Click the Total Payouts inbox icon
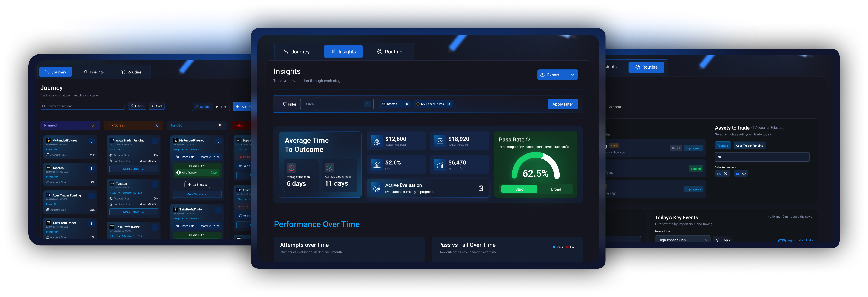The width and height of the screenshot is (868, 297). 440,141
